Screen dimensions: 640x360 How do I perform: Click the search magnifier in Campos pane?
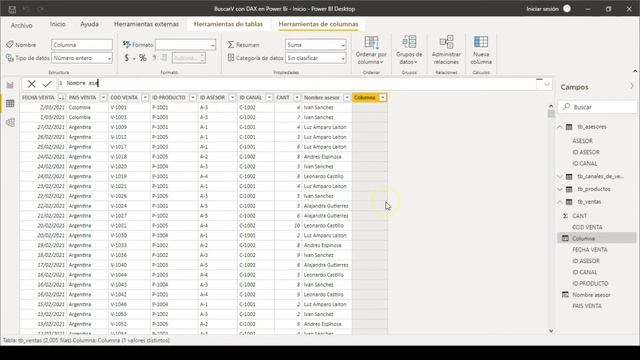coord(566,107)
